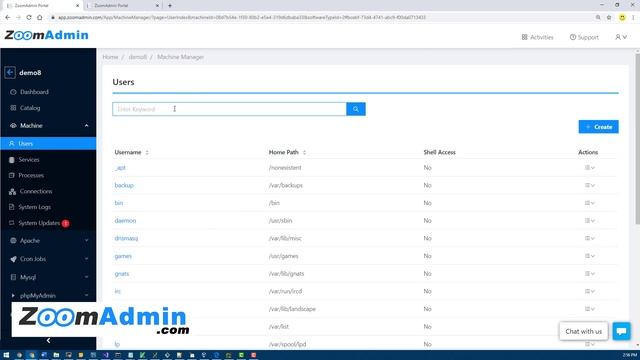Open actions dropdown for bin row

click(589, 203)
